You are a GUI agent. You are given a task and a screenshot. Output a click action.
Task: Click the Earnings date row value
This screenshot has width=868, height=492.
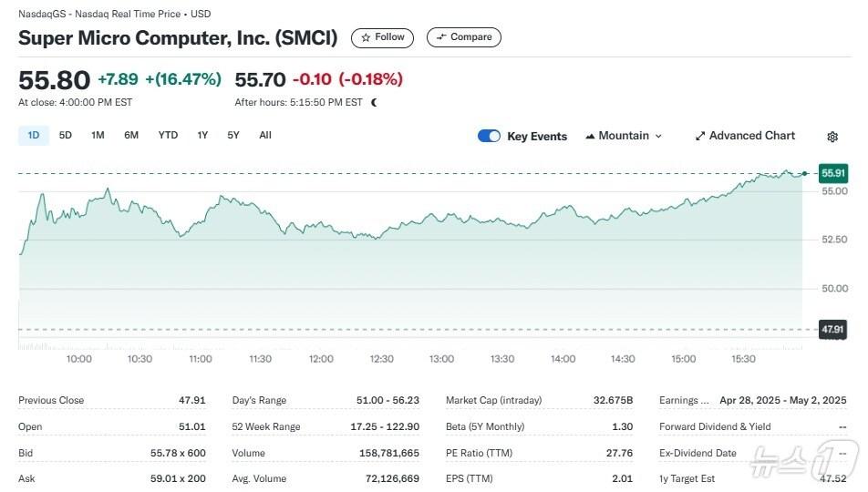(x=782, y=400)
